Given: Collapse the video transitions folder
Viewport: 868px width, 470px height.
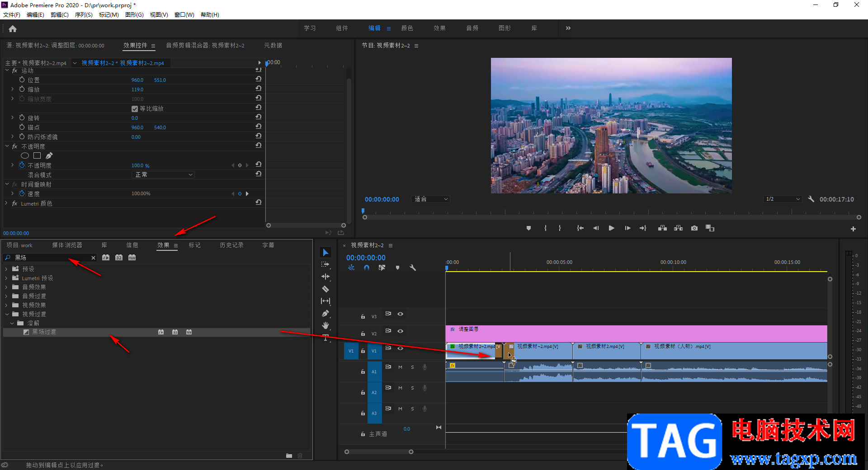Looking at the screenshot, I should pos(6,314).
